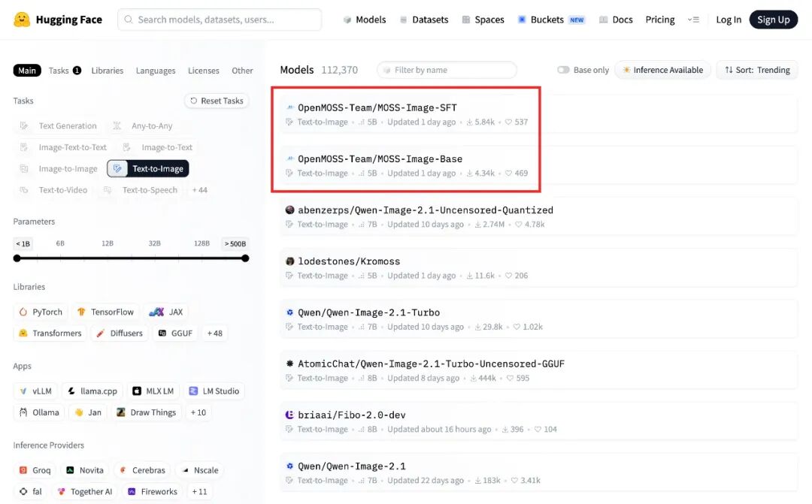Open the top navigation overflow menu
This screenshot has height=504, width=812.
point(693,20)
